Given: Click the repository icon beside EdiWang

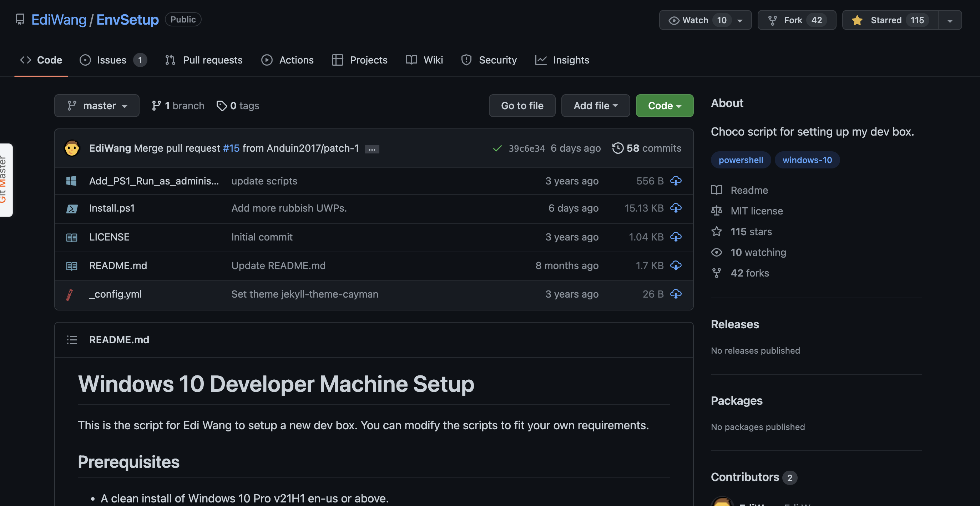Looking at the screenshot, I should click(20, 19).
